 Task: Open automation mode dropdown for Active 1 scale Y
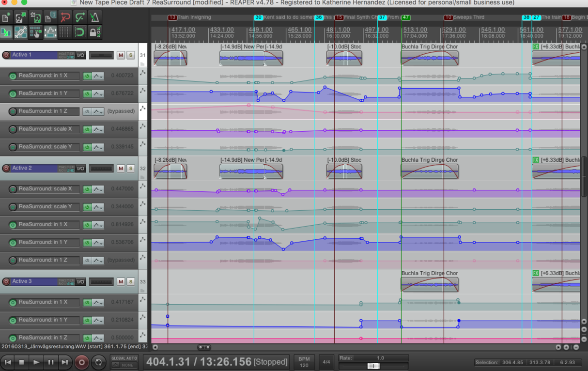(98, 147)
